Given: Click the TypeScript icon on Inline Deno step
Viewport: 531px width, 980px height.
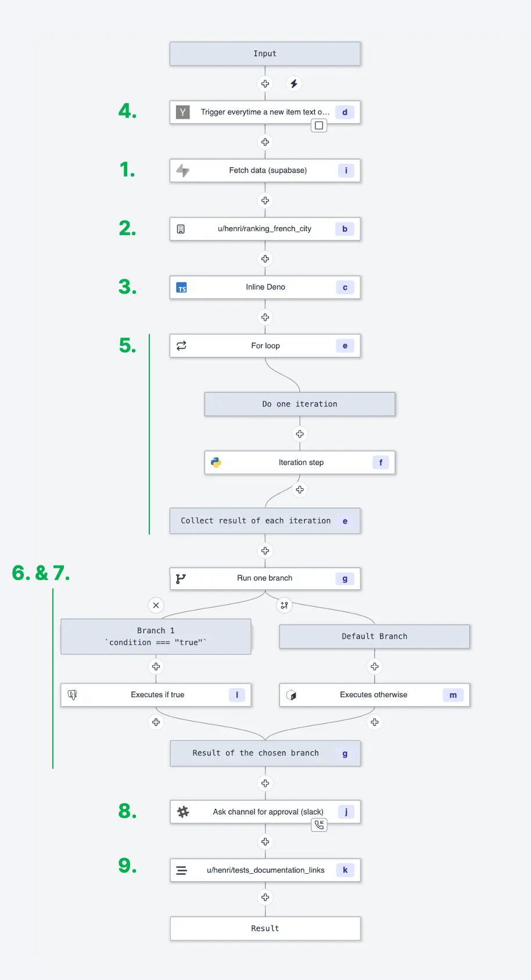Looking at the screenshot, I should 182,287.
